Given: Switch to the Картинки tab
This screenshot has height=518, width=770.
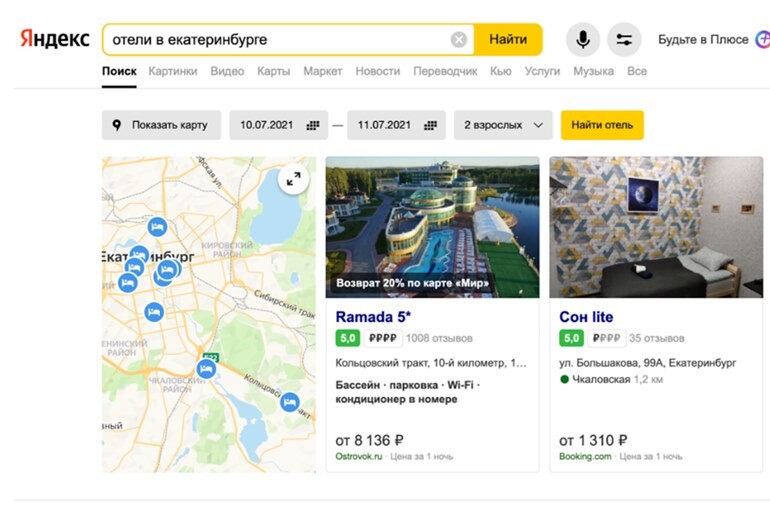Looking at the screenshot, I should (173, 71).
